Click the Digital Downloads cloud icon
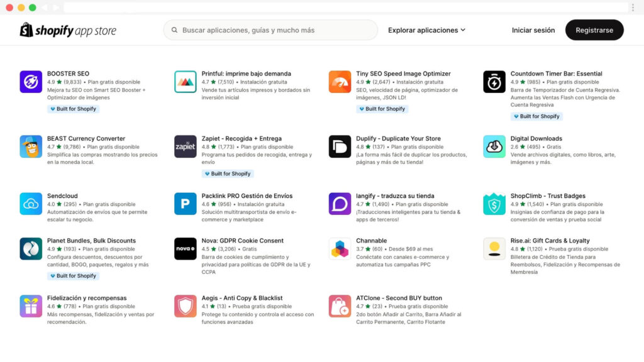Screen dimensions: 644x362 [494, 145]
